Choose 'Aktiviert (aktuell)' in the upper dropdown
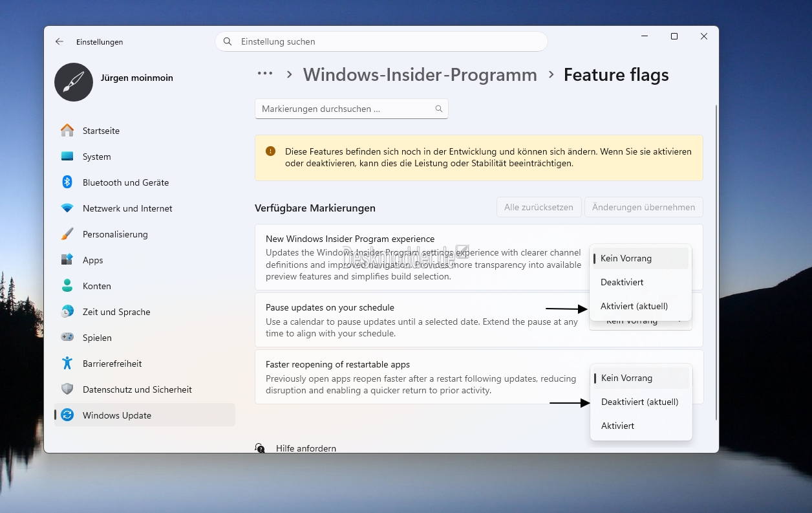The image size is (812, 513). point(634,306)
